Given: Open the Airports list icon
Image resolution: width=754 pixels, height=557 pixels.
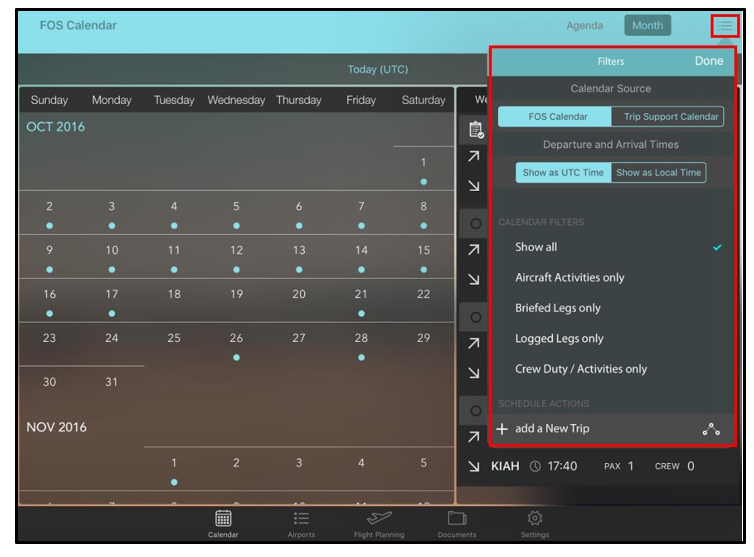Looking at the screenshot, I should click(301, 518).
